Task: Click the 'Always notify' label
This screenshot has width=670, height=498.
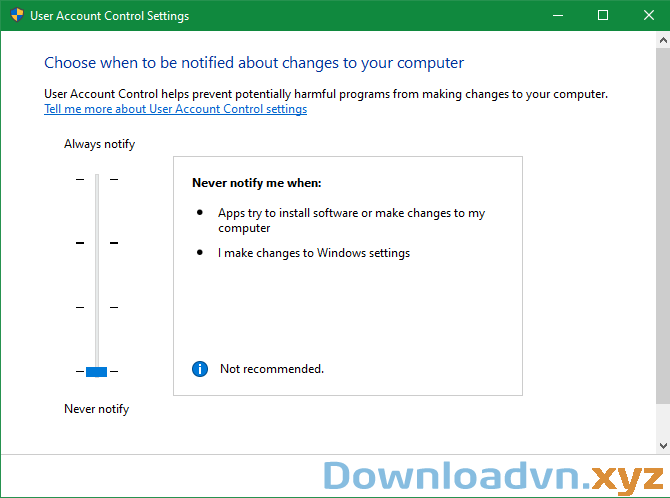Action: pyautogui.click(x=100, y=144)
